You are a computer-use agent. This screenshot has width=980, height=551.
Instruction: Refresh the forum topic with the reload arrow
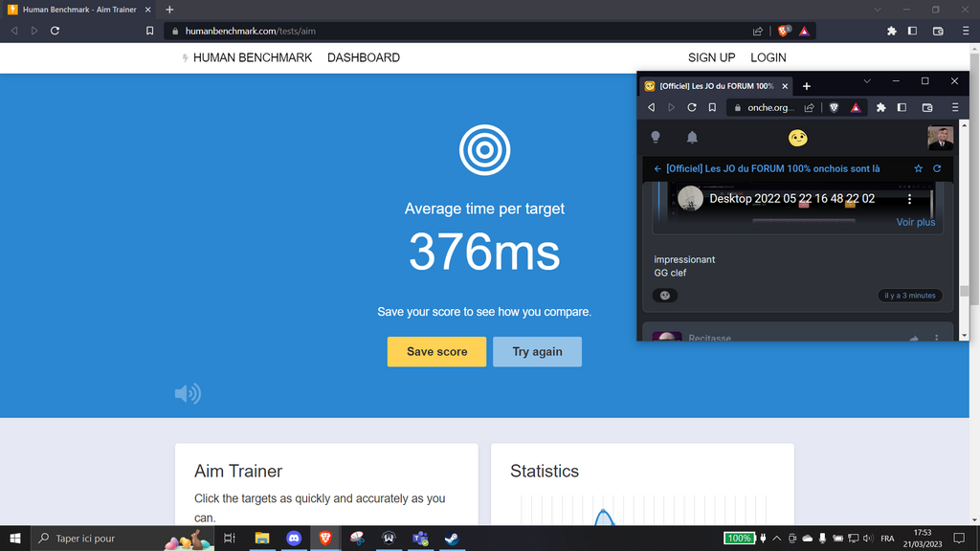click(937, 168)
